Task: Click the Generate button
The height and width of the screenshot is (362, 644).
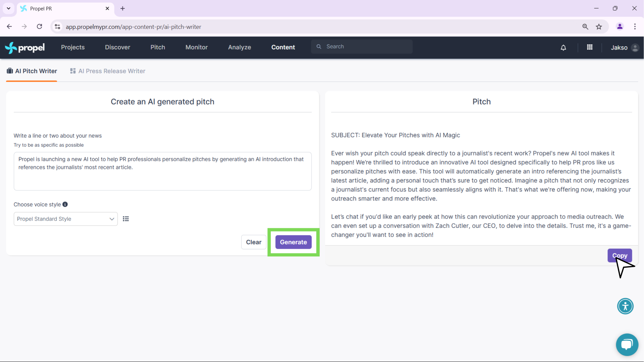Action: click(x=293, y=242)
